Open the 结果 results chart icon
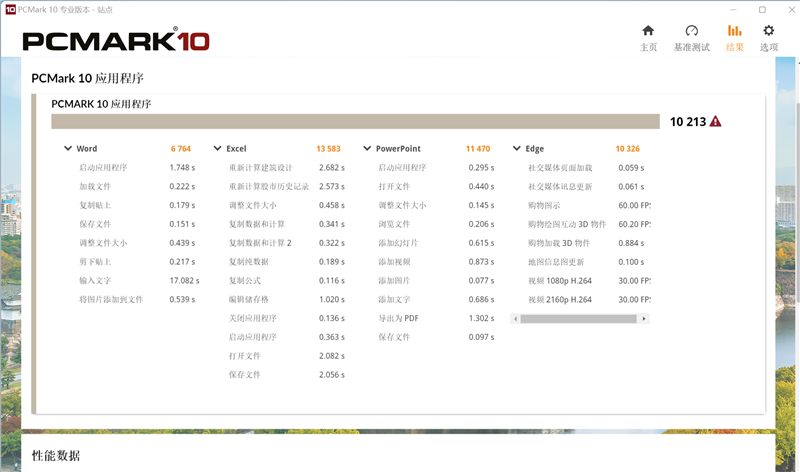 [x=734, y=31]
